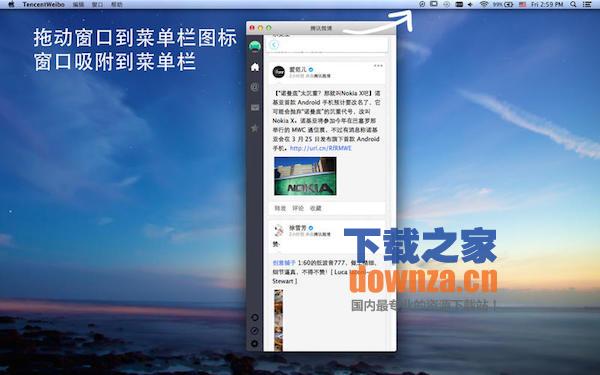The width and height of the screenshot is (600, 375).
Task: Click the battery status indicator
Action: tap(503, 4)
